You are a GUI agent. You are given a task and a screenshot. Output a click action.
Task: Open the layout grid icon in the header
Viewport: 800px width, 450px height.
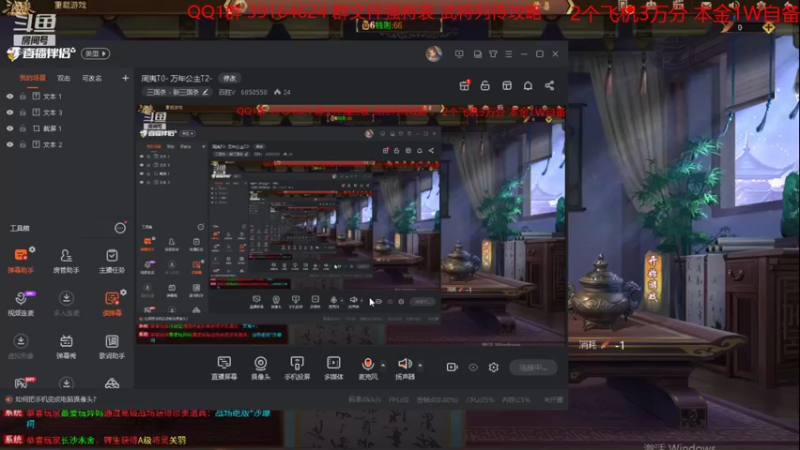point(507,85)
